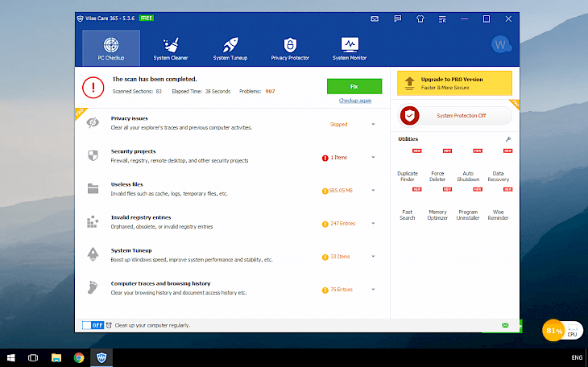Click the wrench icon beside Utilities
The width and height of the screenshot is (588, 367).
(x=508, y=139)
